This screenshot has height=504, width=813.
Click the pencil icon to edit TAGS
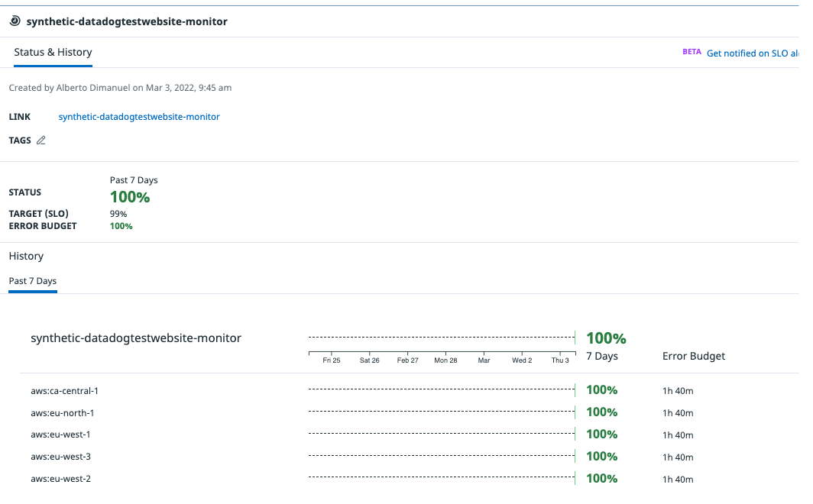41,140
